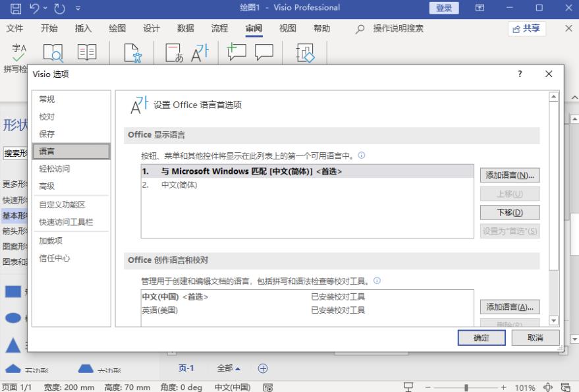Click the 101% zoom level
The width and height of the screenshot is (579, 392).
pyautogui.click(x=525, y=387)
